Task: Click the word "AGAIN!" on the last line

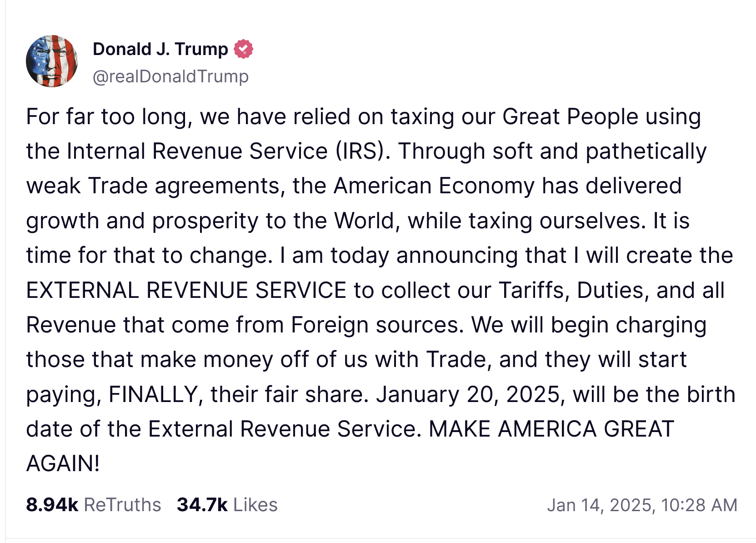Action: [x=63, y=464]
